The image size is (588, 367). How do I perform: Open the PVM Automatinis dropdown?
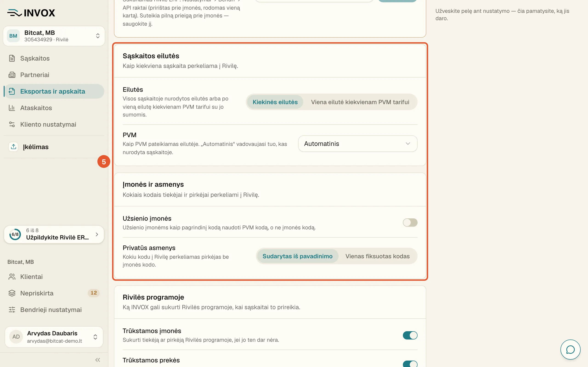(x=358, y=144)
